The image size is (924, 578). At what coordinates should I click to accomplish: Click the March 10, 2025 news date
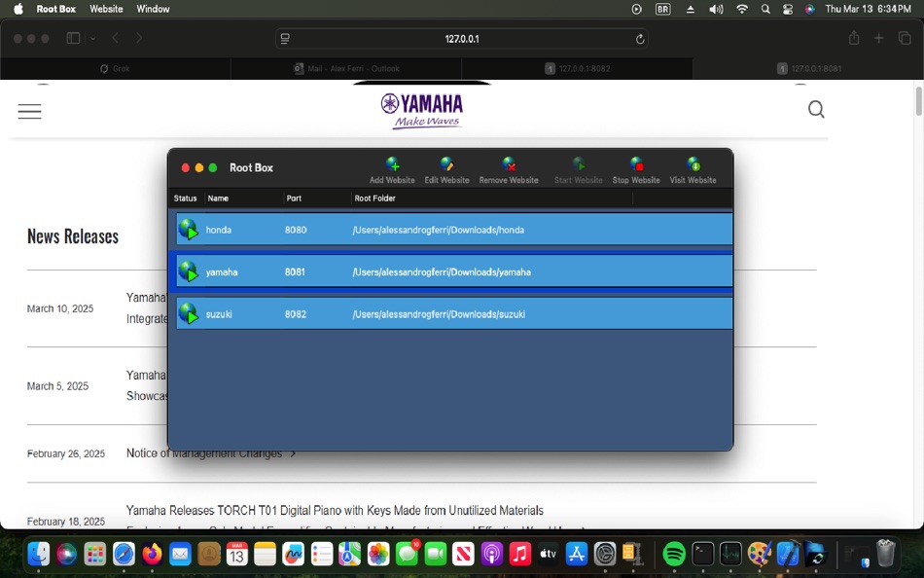[60, 308]
